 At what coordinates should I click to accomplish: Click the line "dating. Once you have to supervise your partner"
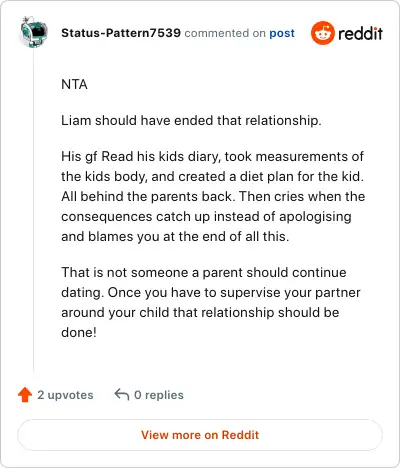point(211,293)
